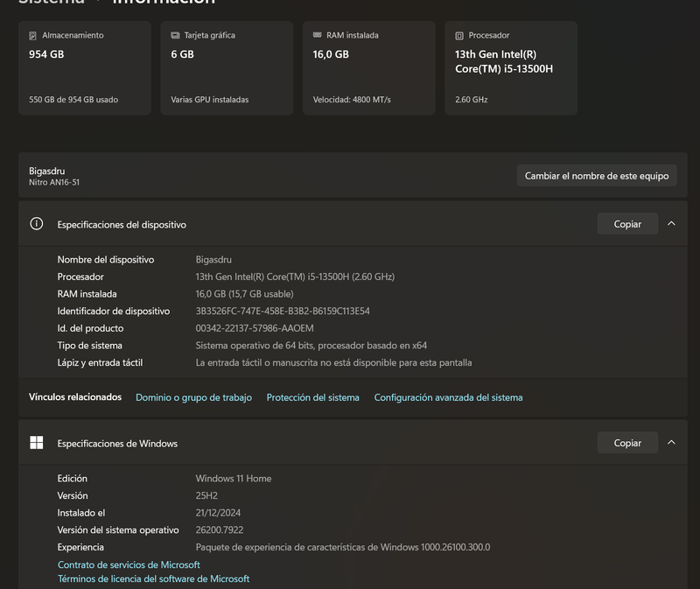Image resolution: width=700 pixels, height=589 pixels.
Task: Click the text 550 GB de 954 GB usado
Action: point(73,100)
